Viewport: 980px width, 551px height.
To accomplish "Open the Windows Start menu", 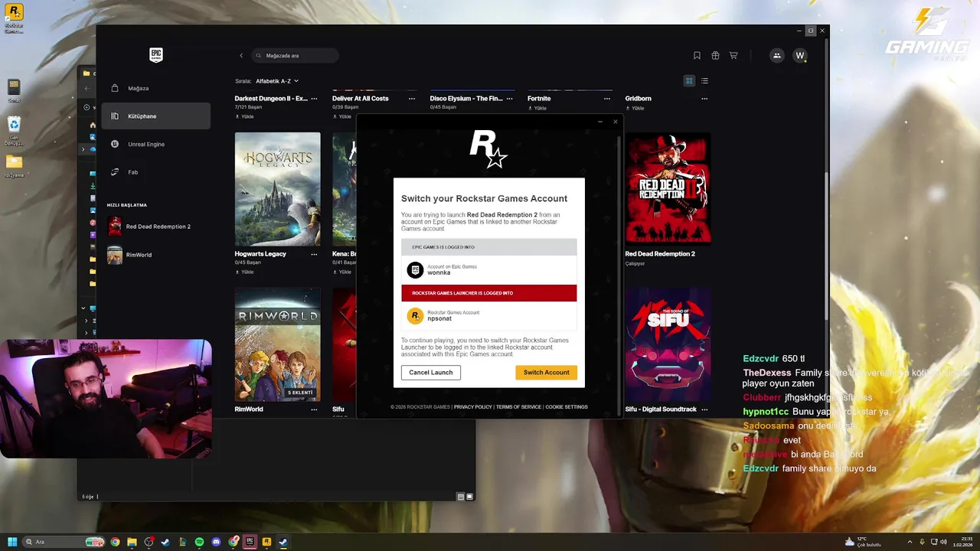I will point(12,542).
